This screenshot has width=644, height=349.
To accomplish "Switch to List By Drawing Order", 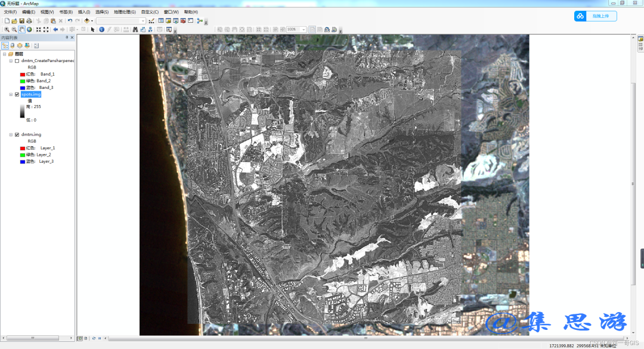I will pyautogui.click(x=5, y=45).
